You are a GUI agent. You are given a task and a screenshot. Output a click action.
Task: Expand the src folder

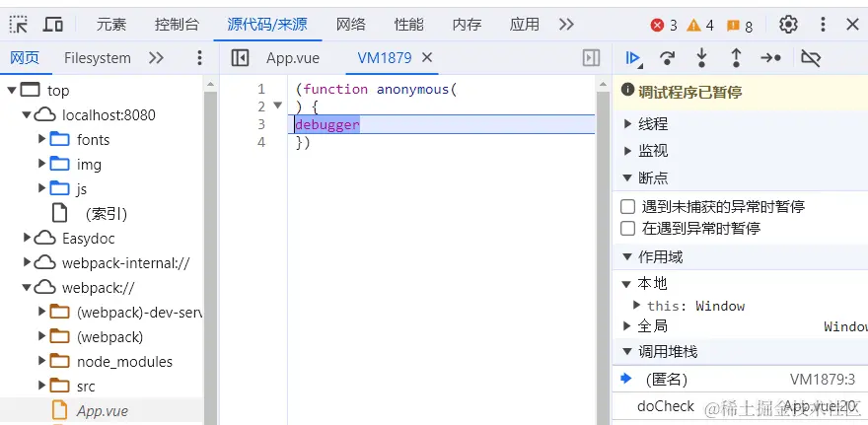tap(41, 386)
